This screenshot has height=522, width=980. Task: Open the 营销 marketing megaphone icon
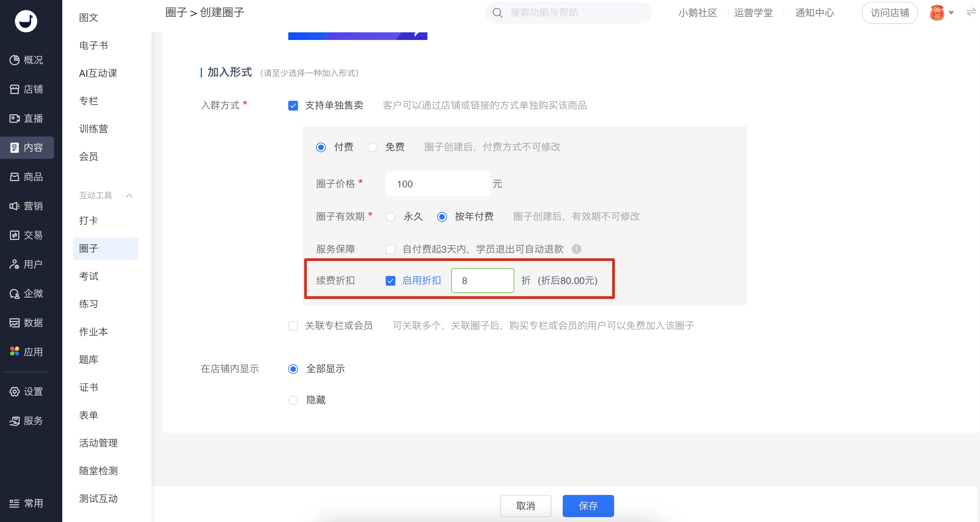pos(15,206)
